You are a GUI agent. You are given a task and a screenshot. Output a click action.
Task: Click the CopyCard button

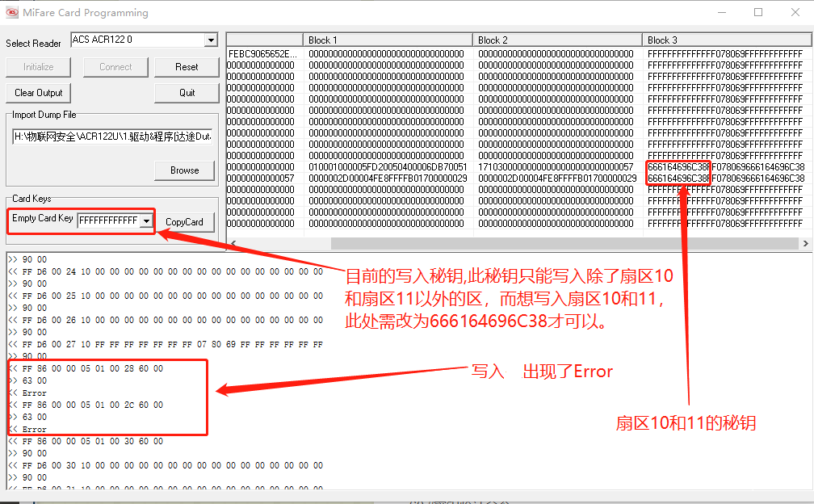pos(184,222)
